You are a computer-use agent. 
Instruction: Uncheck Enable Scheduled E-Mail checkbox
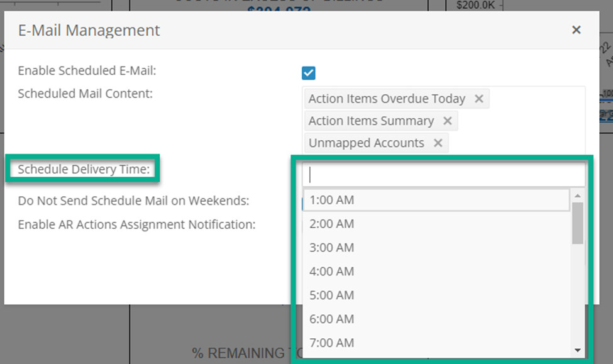[309, 73]
